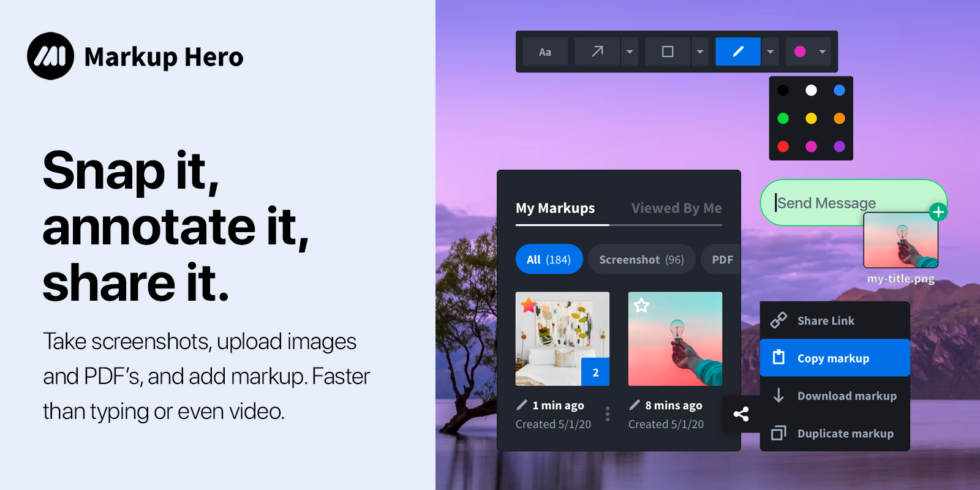This screenshot has width=980, height=490.
Task: Filter by PDF markups
Action: 722,259
